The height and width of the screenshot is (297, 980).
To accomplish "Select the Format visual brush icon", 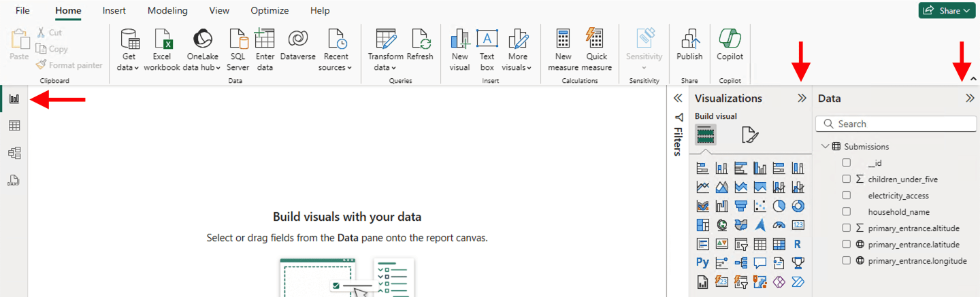I will (x=750, y=135).
